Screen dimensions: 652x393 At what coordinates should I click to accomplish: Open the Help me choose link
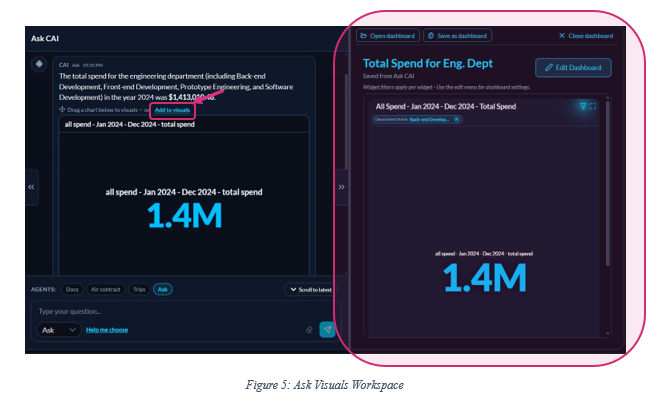pos(107,330)
